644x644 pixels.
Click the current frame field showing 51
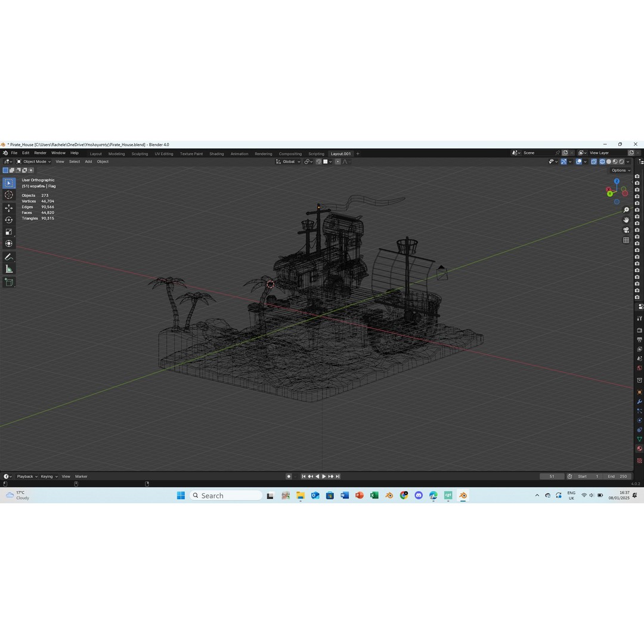[x=552, y=476]
